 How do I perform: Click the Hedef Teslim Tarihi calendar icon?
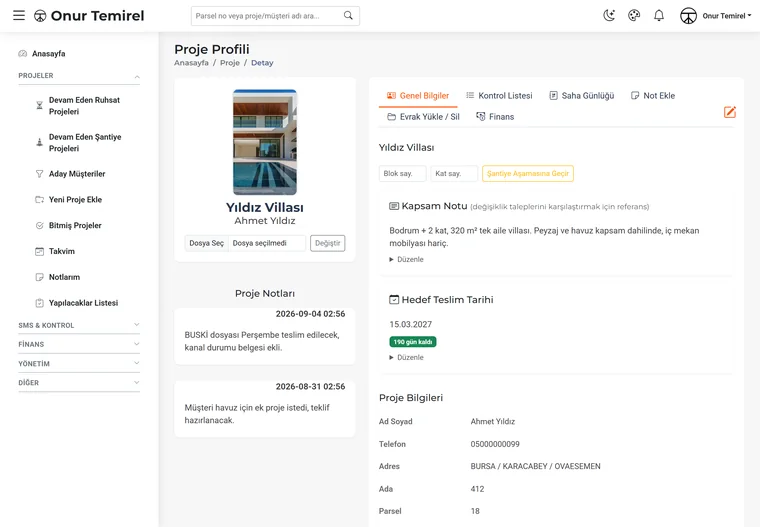(394, 300)
